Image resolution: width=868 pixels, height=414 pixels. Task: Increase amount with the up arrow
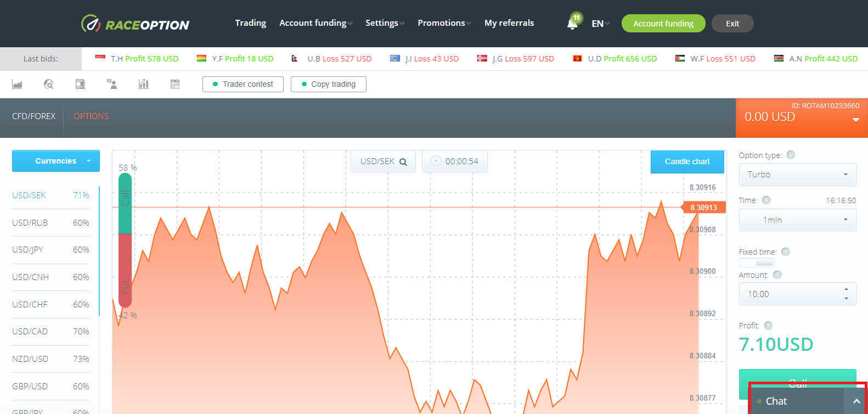pyautogui.click(x=847, y=289)
